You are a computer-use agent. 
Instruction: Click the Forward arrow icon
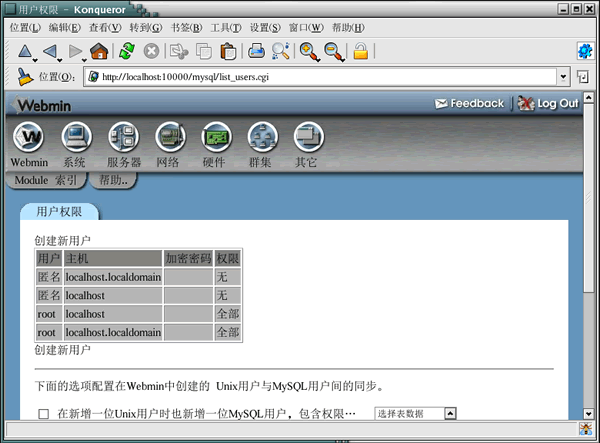[x=75, y=51]
